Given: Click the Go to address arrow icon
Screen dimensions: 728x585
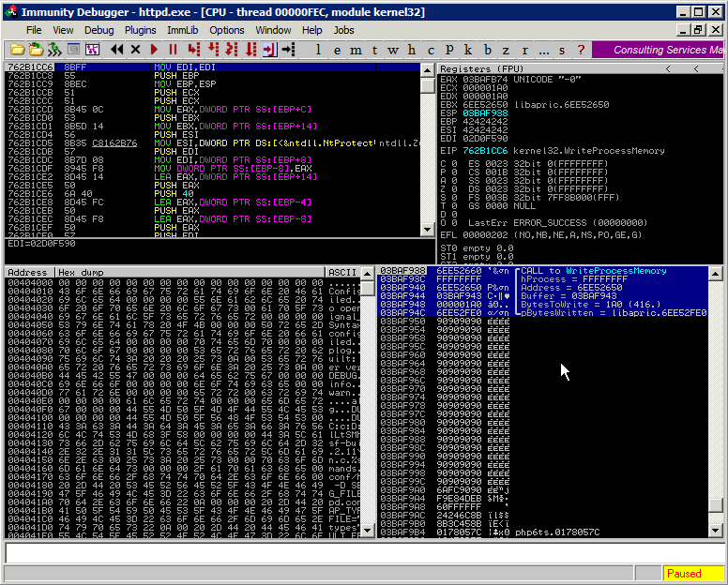Looking at the screenshot, I should coord(288,49).
